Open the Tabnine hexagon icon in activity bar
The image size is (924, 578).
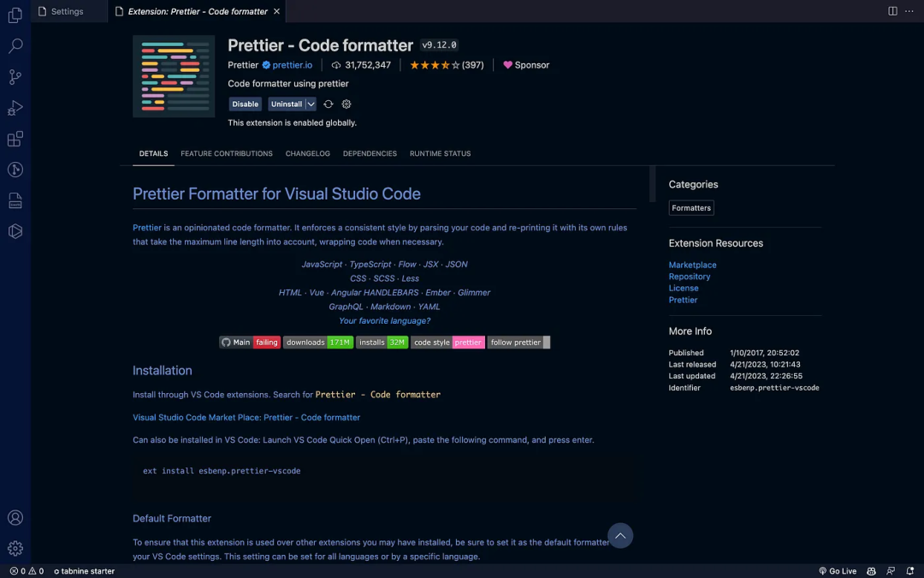point(15,231)
